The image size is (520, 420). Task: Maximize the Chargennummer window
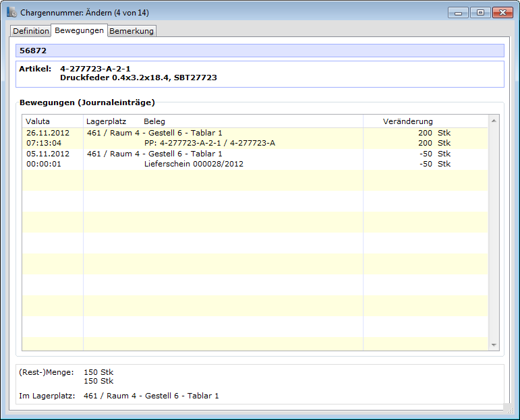tap(480, 12)
